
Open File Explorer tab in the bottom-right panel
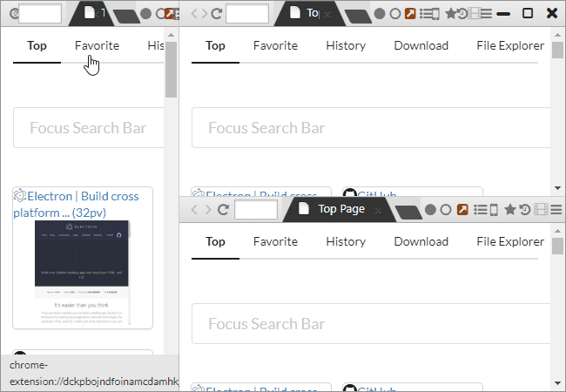click(x=510, y=241)
